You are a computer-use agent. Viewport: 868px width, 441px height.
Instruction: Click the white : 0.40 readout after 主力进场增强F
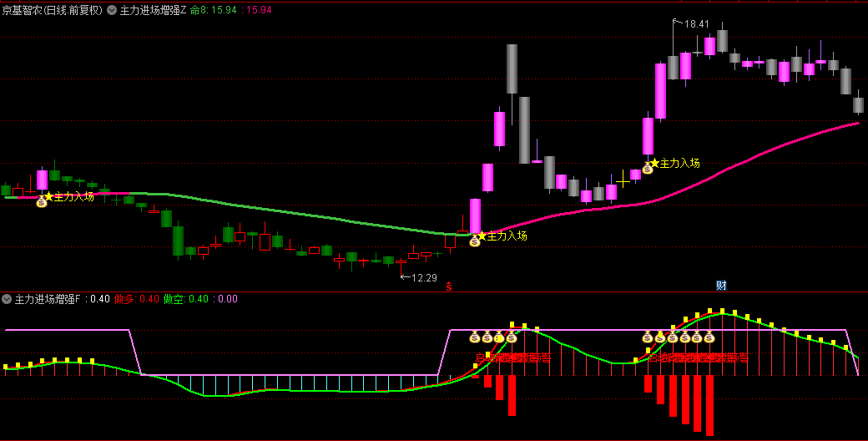(98, 299)
